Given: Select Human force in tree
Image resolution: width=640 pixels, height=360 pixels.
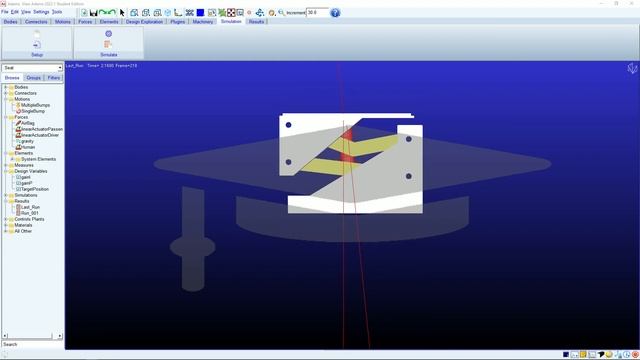Looking at the screenshot, I should coord(25,147).
